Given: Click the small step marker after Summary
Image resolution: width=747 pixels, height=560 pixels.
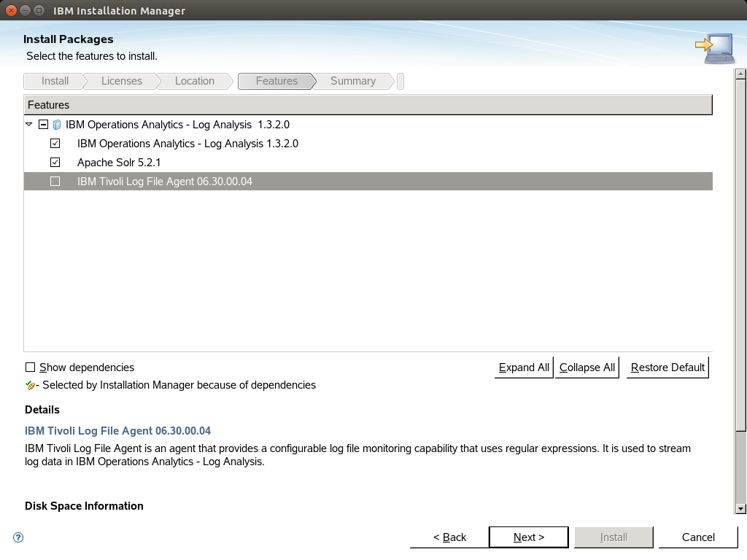Looking at the screenshot, I should tap(400, 81).
